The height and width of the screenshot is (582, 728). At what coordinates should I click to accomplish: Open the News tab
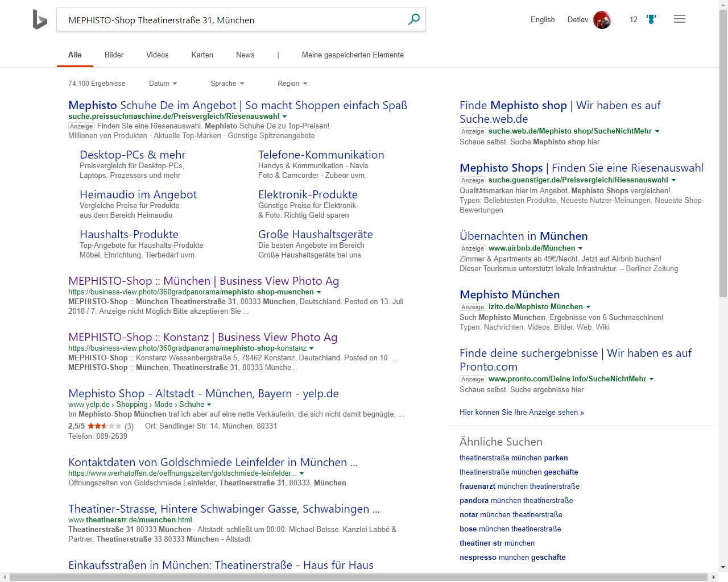click(x=245, y=55)
